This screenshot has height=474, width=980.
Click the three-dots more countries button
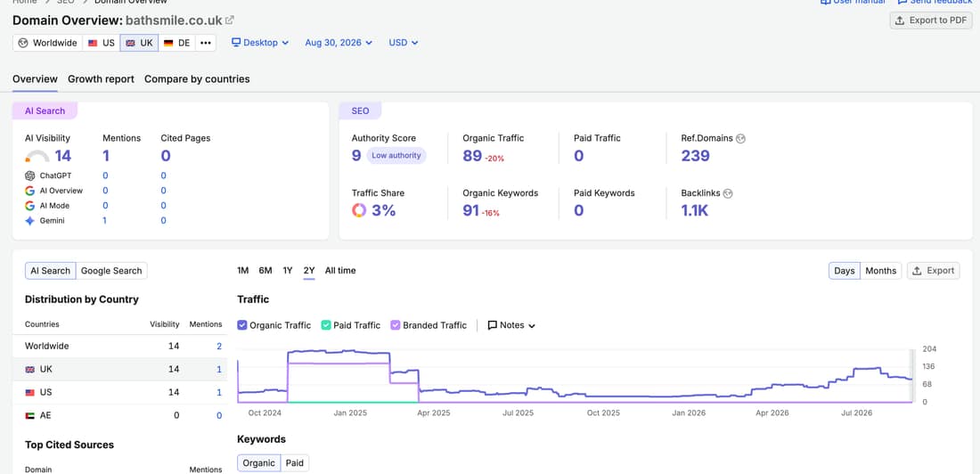(206, 43)
